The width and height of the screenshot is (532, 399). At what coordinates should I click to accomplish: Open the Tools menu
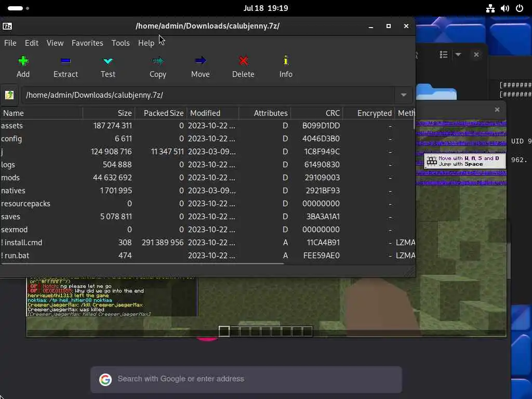pos(121,43)
